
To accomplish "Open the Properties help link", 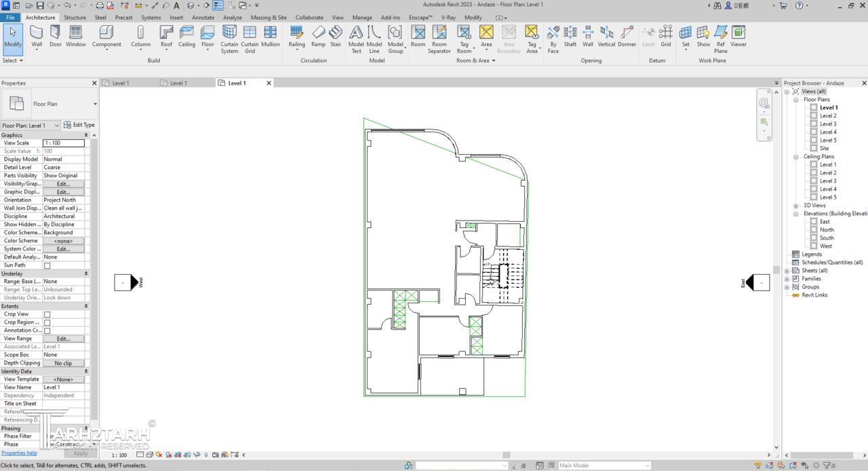I will click(19, 453).
